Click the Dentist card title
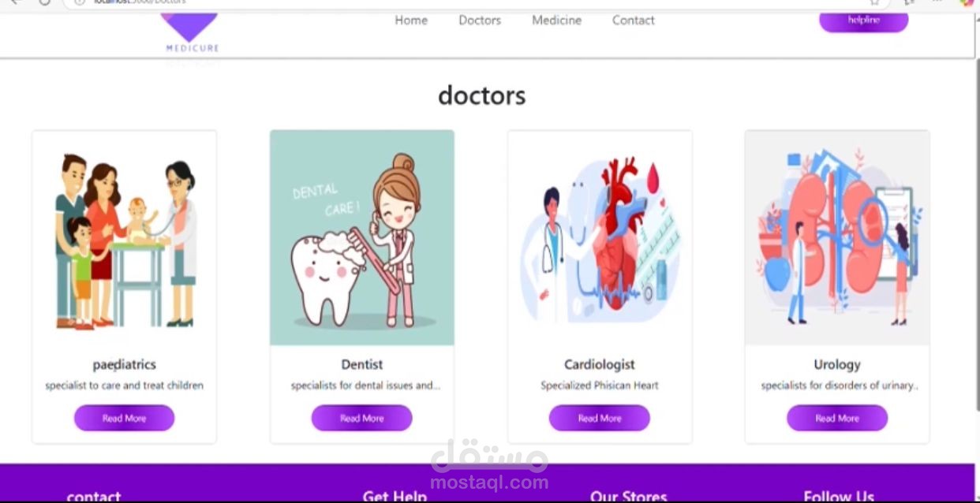 362,364
